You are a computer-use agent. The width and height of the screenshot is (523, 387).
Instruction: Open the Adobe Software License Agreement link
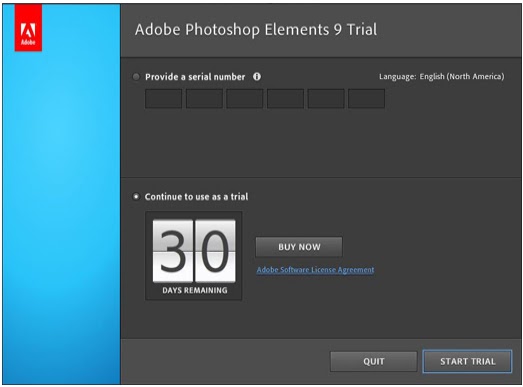tap(316, 270)
